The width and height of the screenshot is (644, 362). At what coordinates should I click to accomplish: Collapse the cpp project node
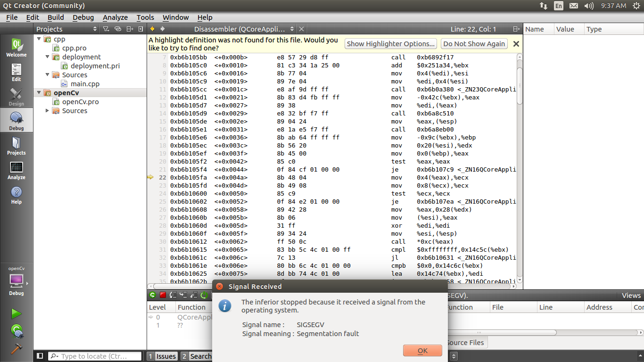pyautogui.click(x=39, y=39)
